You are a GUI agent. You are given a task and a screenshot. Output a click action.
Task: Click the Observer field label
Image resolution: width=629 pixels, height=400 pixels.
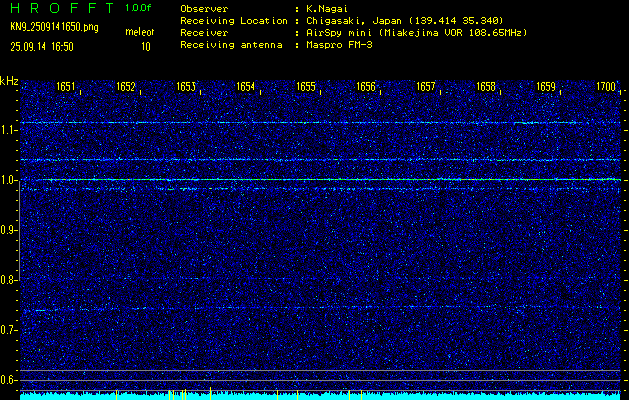pyautogui.click(x=204, y=9)
